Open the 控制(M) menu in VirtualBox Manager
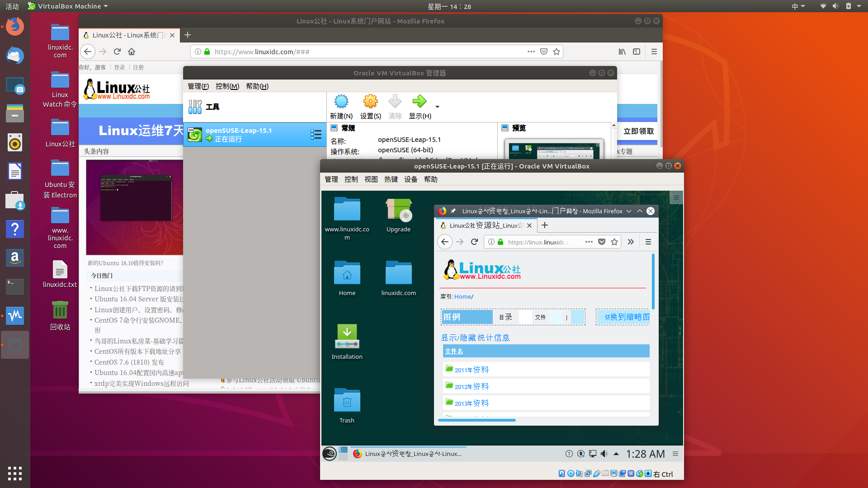 (227, 86)
